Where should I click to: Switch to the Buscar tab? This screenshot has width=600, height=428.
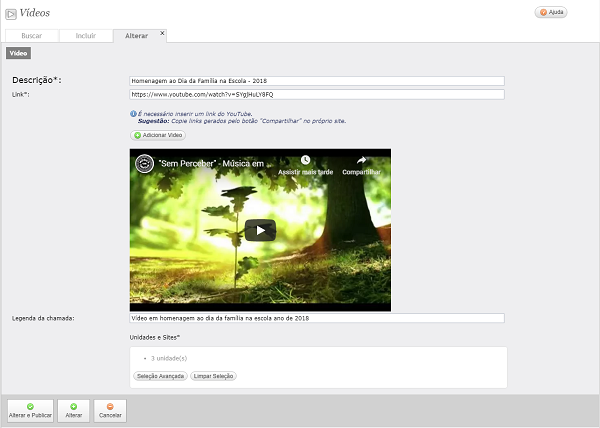(x=32, y=36)
